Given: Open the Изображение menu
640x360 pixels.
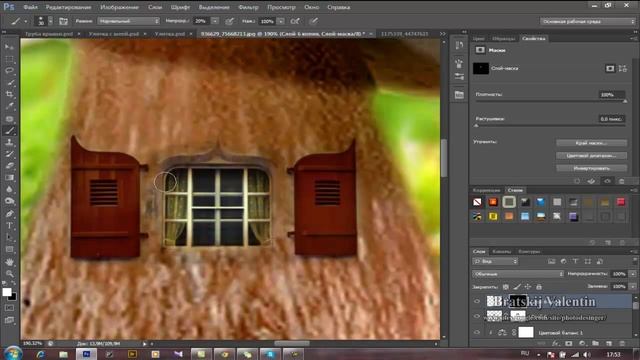Looking at the screenshot, I should tap(119, 7).
